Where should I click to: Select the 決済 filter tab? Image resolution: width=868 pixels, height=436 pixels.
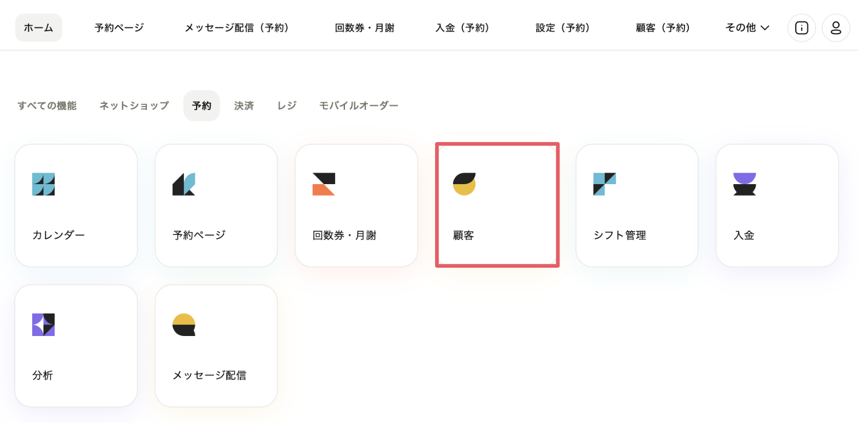point(244,106)
